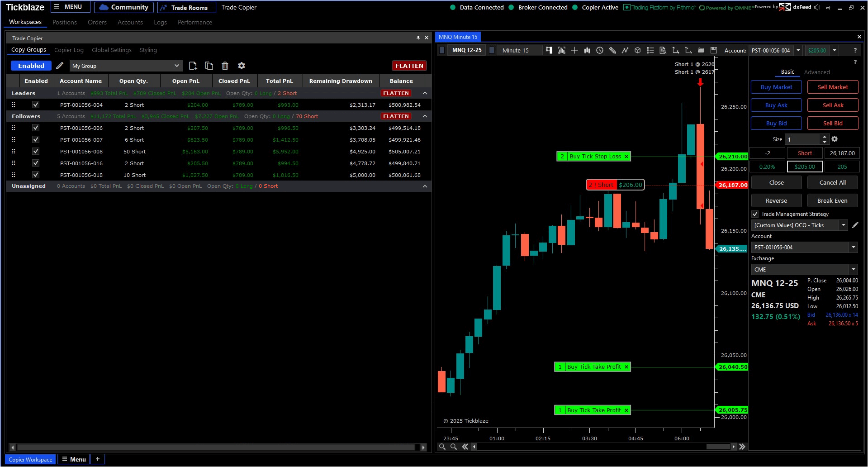
Task: Duplicate the copy group using copy icon
Action: 209,66
